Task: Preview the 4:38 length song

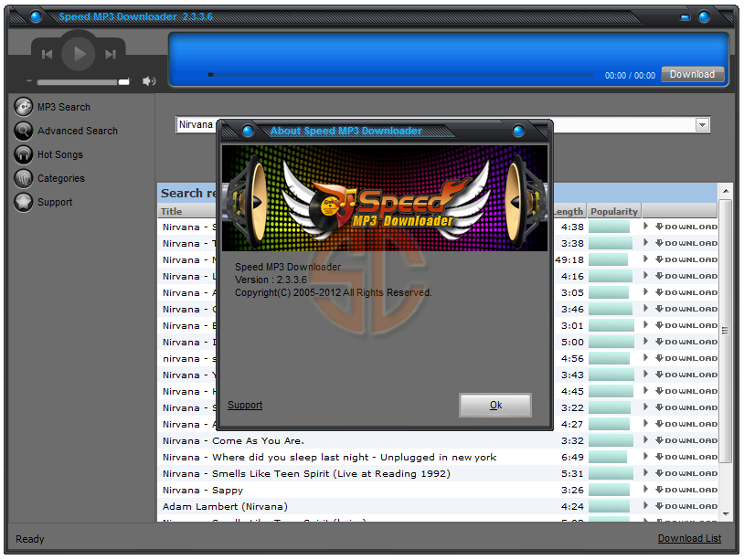Action: [645, 227]
